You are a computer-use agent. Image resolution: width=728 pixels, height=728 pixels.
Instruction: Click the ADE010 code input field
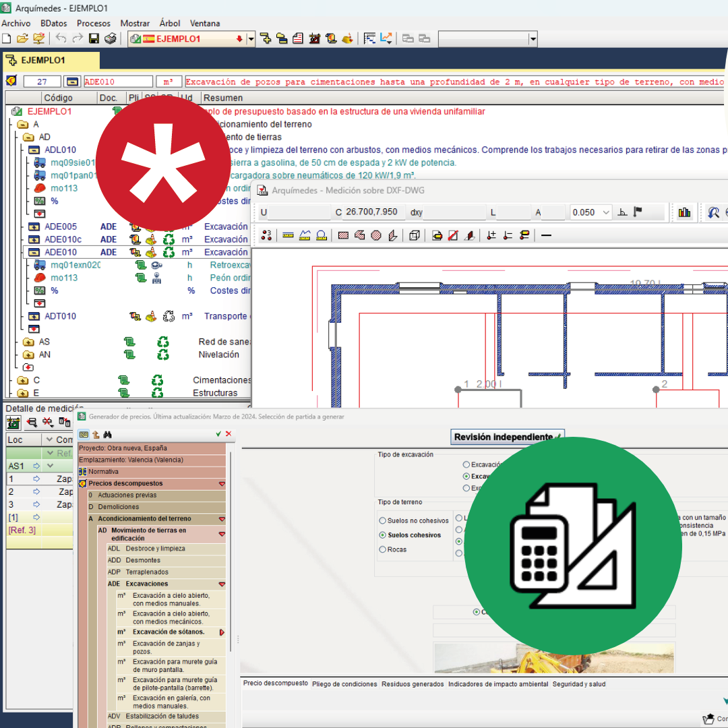tap(117, 82)
